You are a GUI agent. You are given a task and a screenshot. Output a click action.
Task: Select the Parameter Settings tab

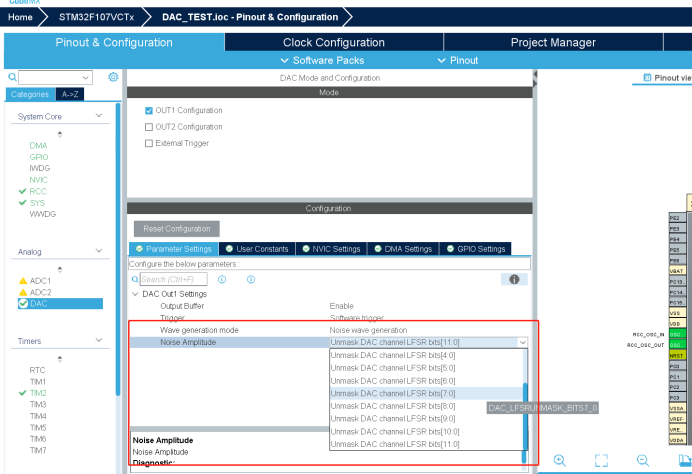tap(174, 249)
